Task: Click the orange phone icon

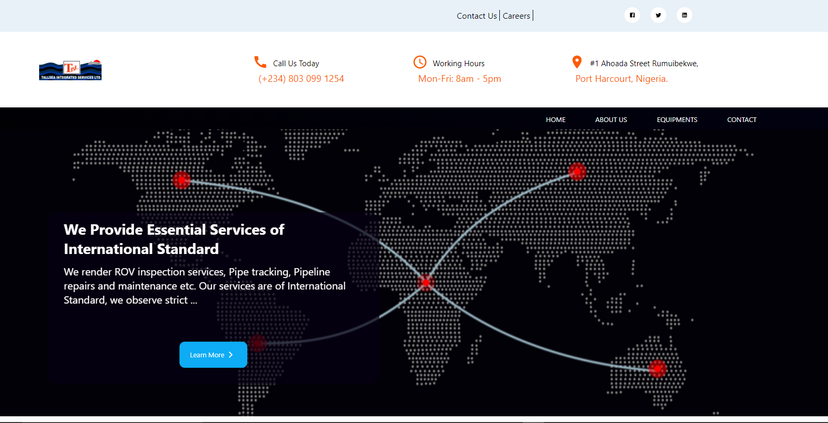Action: pos(260,62)
